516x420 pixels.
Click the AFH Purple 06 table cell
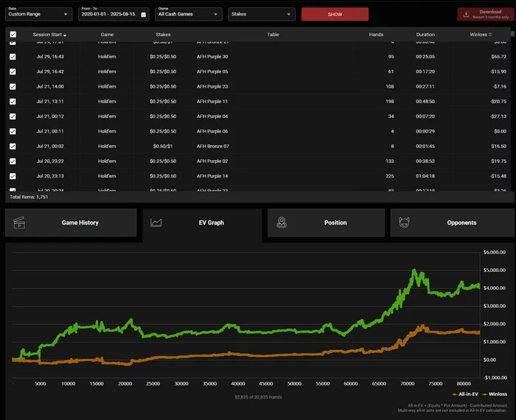click(212, 131)
